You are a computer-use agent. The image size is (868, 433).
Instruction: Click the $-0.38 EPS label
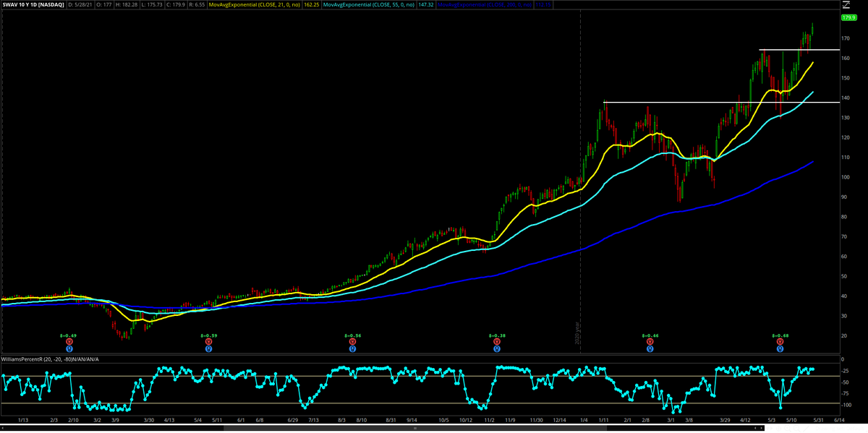[x=497, y=335]
